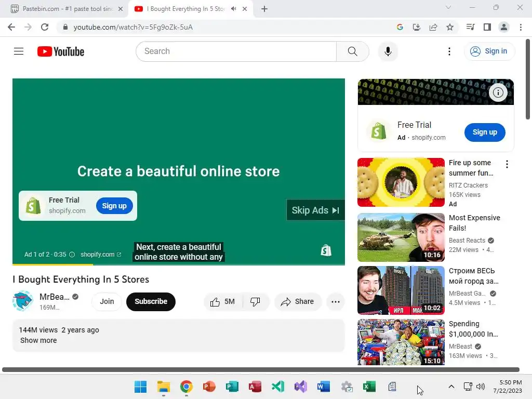Like the video with thumbs up
This screenshot has height=399, width=532.
click(x=222, y=302)
